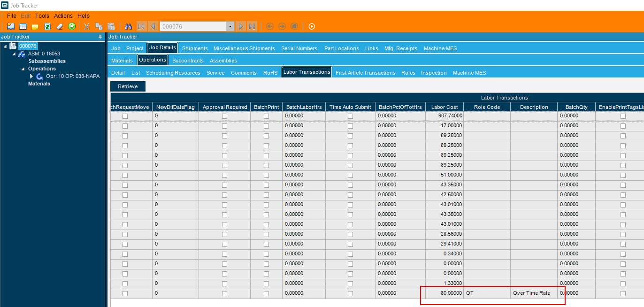Pin the Job Tracker tree panel
The image size is (644, 307).
100,37
